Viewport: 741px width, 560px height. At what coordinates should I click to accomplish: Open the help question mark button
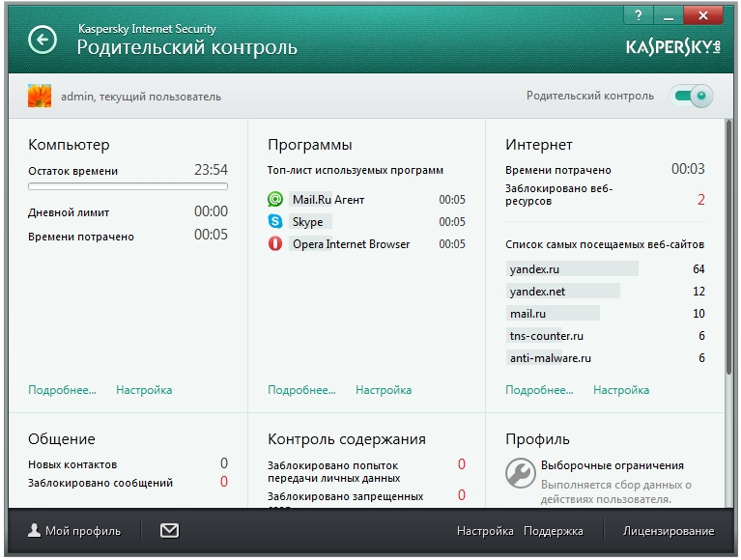(x=639, y=15)
